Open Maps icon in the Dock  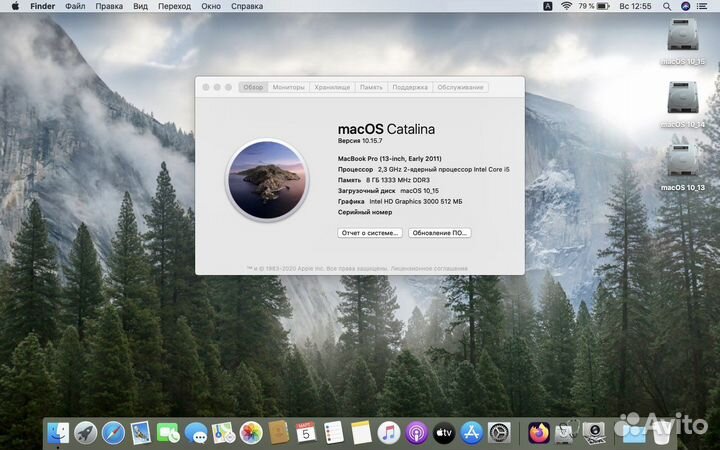click(x=224, y=433)
